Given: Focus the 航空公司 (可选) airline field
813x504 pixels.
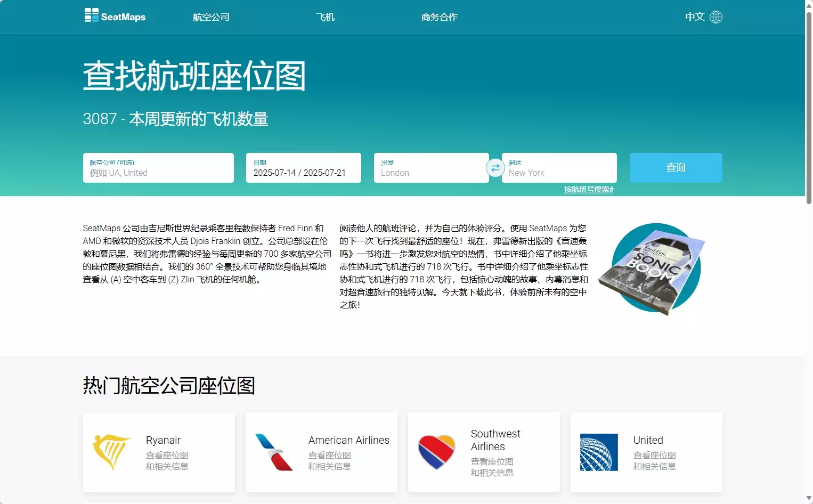Looking at the screenshot, I should click(x=158, y=168).
